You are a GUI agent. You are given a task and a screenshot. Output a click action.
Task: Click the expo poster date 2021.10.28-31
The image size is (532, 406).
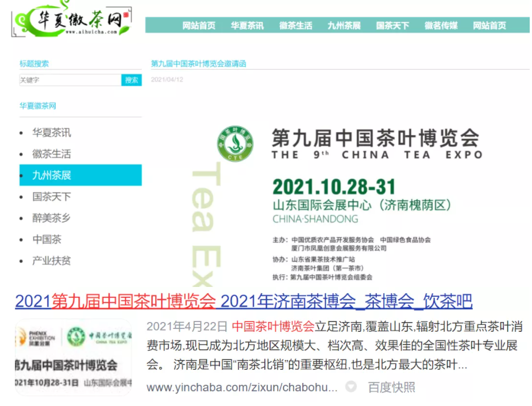pyautogui.click(x=334, y=187)
